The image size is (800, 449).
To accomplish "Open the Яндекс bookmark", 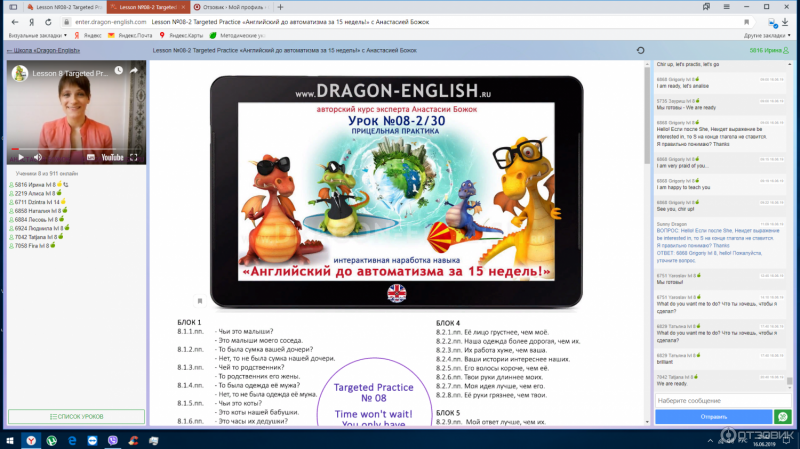I will (88, 35).
